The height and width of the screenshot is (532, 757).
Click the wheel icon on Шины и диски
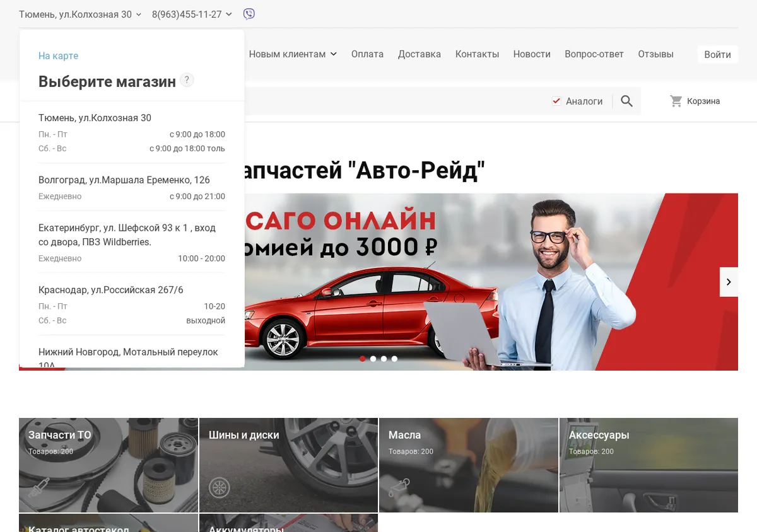(220, 487)
